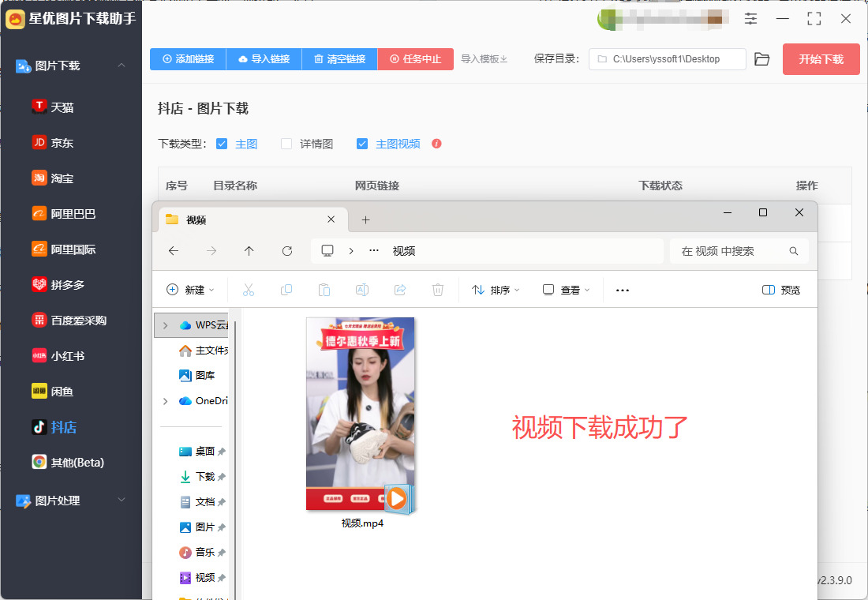The image size is (868, 600).
Task: Expand the WPS云盘 tree node
Action: (165, 325)
